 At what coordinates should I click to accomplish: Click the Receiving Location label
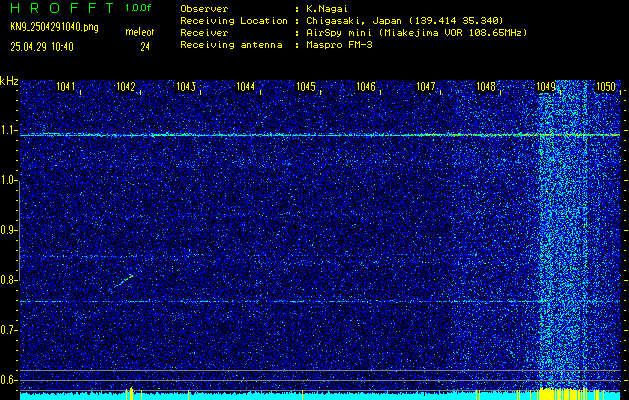click(x=234, y=21)
